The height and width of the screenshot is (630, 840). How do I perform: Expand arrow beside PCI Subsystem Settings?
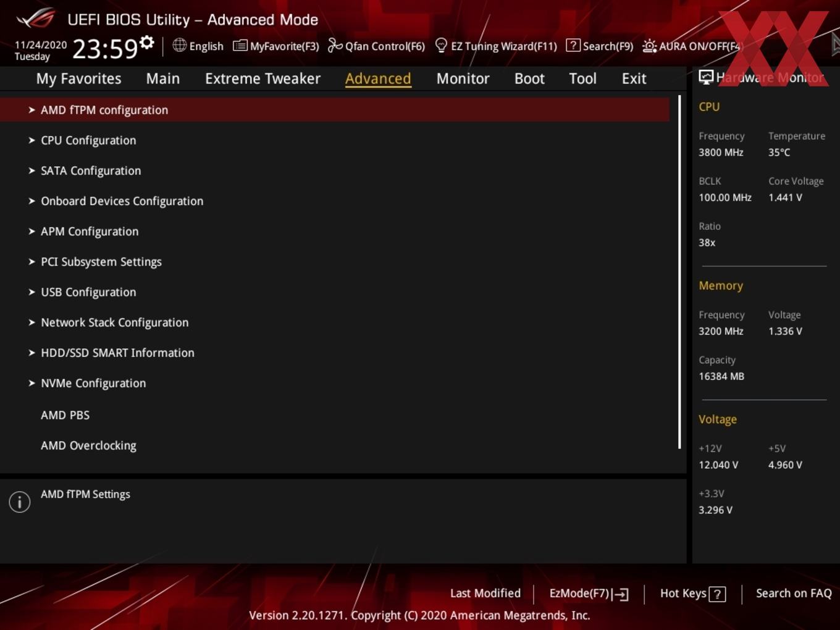(31, 261)
